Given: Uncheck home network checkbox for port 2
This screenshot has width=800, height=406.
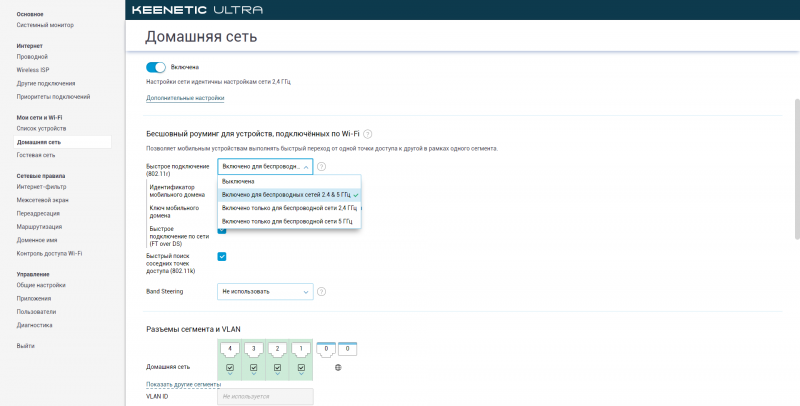Looking at the screenshot, I should coord(277,367).
